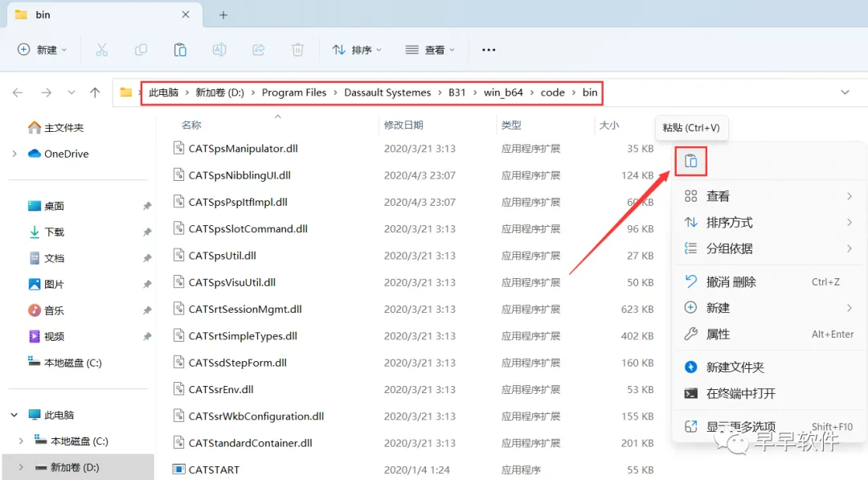Select file CATSpsVisuUtil.dll
This screenshot has height=480, width=868.
tap(232, 282)
